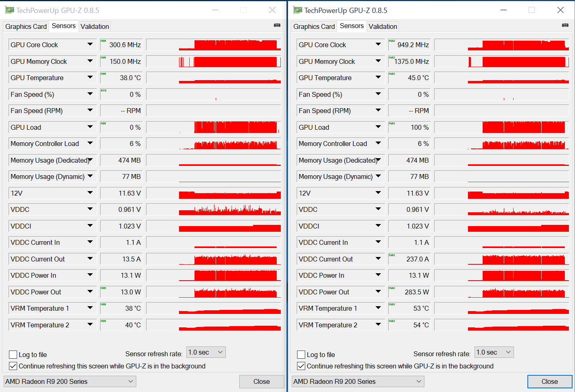Click the camera screenshot icon in right window
The width and height of the screenshot is (575, 392).
pyautogui.click(x=565, y=25)
